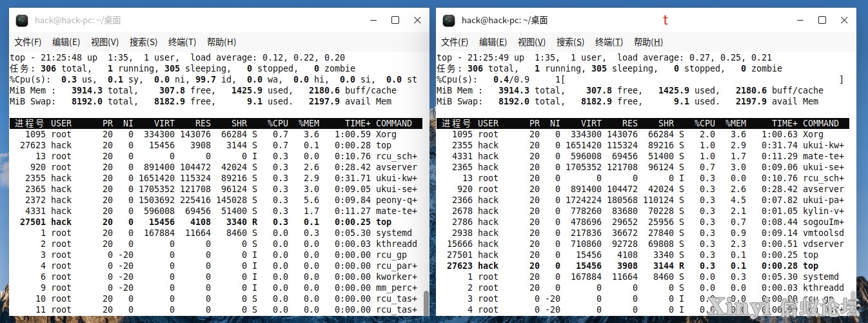The width and height of the screenshot is (868, 323).
Task: Click VIRT column header in right terminal
Action: (591, 123)
